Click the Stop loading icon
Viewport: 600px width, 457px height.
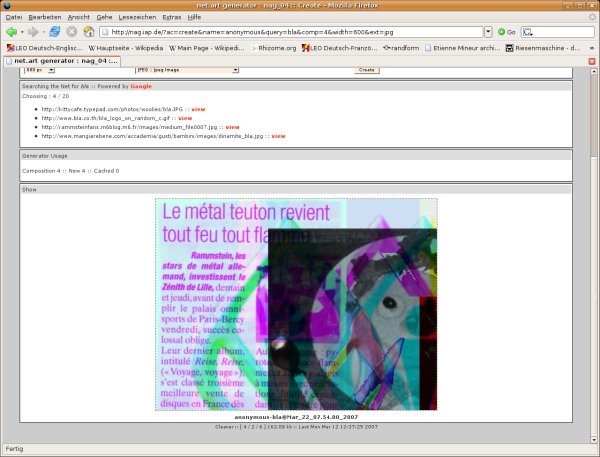(x=72, y=32)
